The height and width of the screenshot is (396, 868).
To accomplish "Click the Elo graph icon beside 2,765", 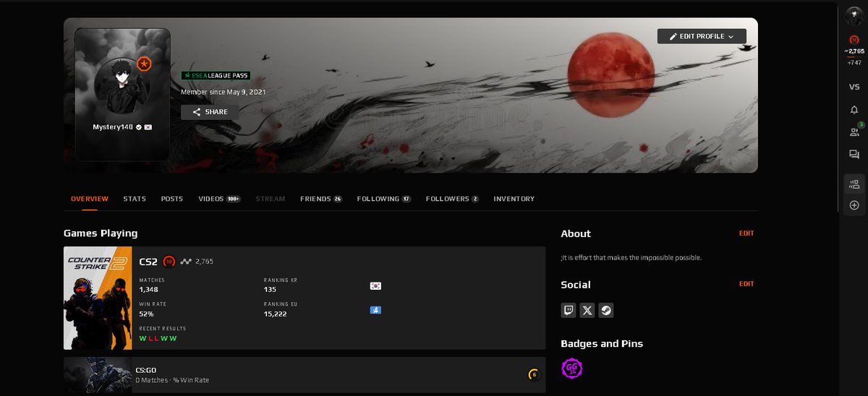I will (x=187, y=262).
